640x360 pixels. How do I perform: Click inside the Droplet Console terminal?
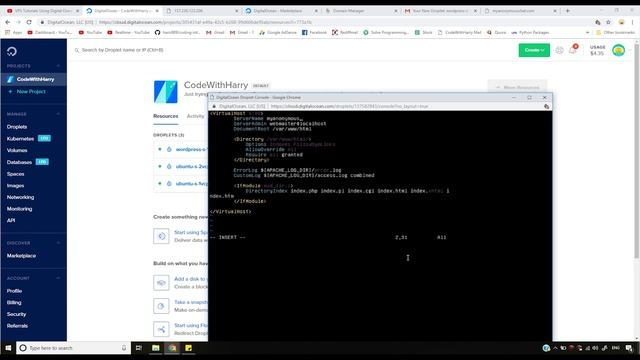tap(380, 225)
